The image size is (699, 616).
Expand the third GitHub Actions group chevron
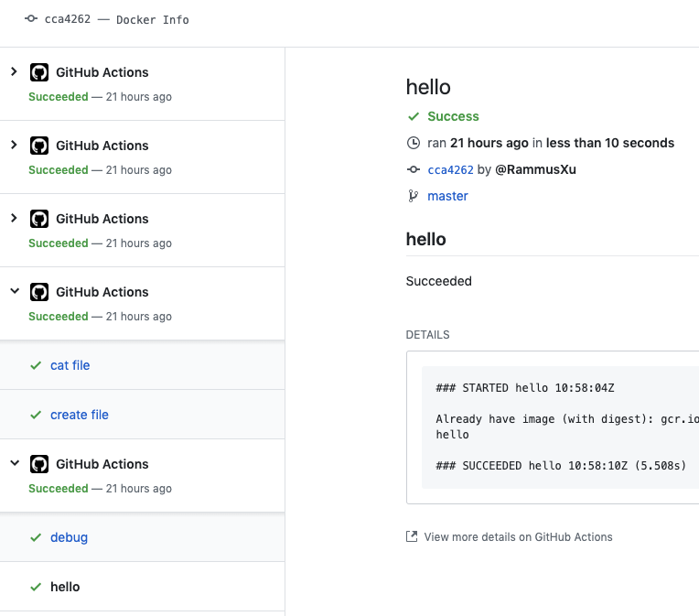(14, 218)
